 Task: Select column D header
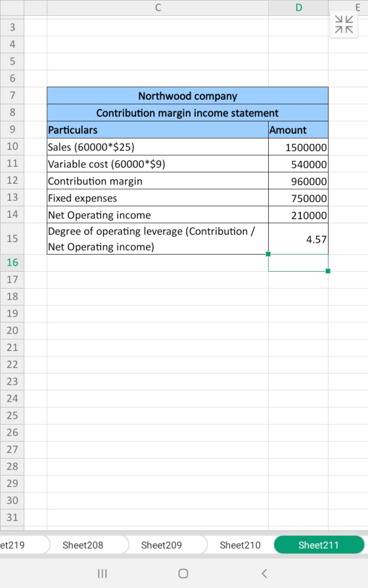(x=298, y=7)
